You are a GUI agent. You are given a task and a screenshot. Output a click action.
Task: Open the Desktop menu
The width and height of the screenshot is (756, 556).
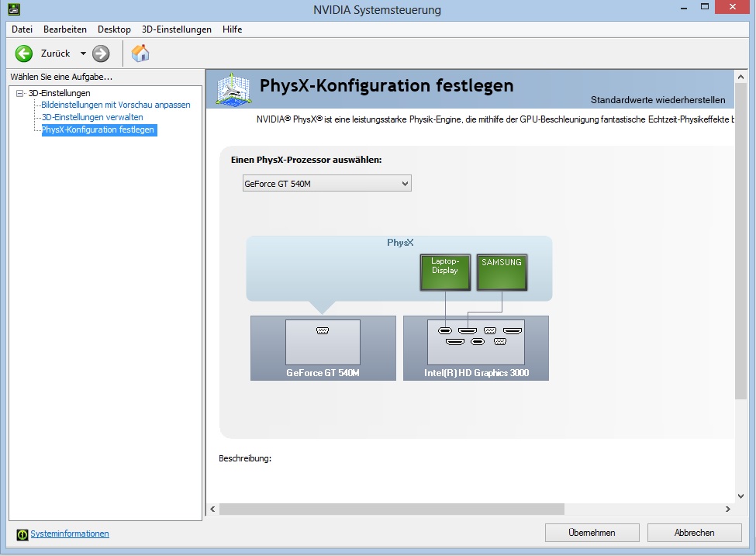tap(114, 29)
